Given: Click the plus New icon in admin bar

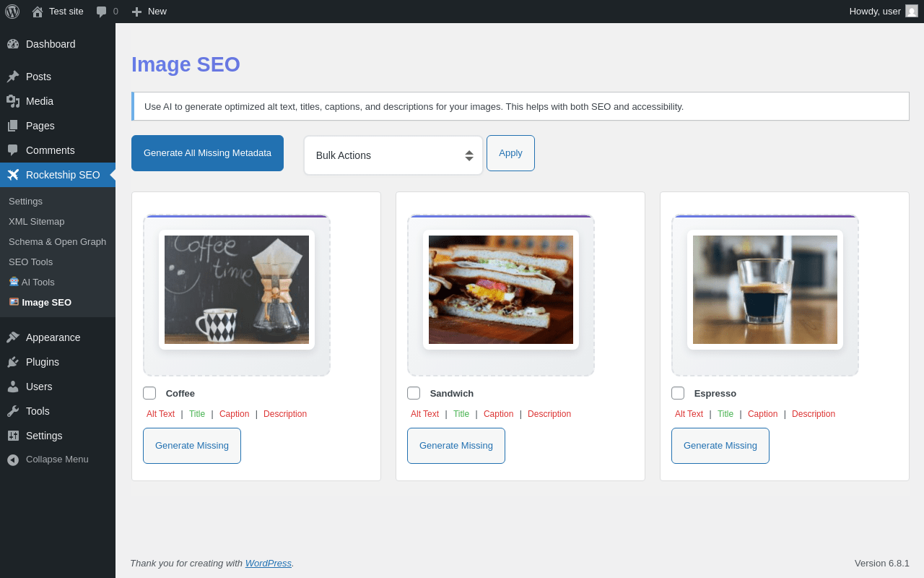Looking at the screenshot, I should point(136,12).
